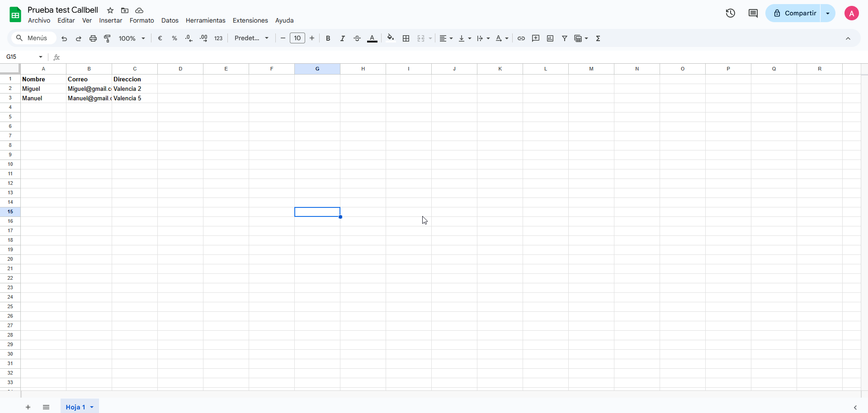Open more number formats (123)
Viewport: 868px width, 413px height.
click(x=218, y=38)
